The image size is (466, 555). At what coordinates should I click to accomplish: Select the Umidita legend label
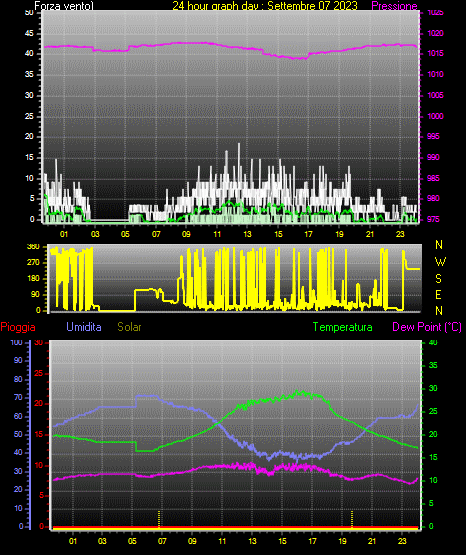click(84, 327)
